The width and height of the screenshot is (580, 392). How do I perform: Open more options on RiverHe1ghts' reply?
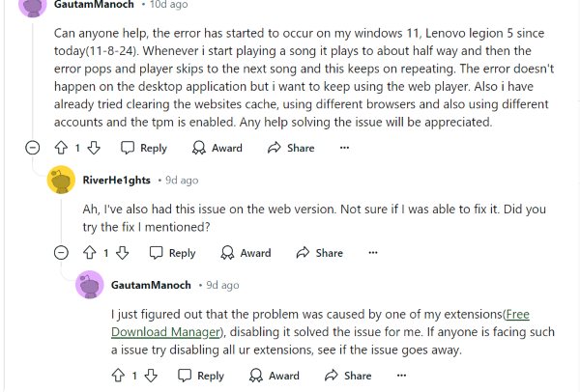(x=373, y=253)
